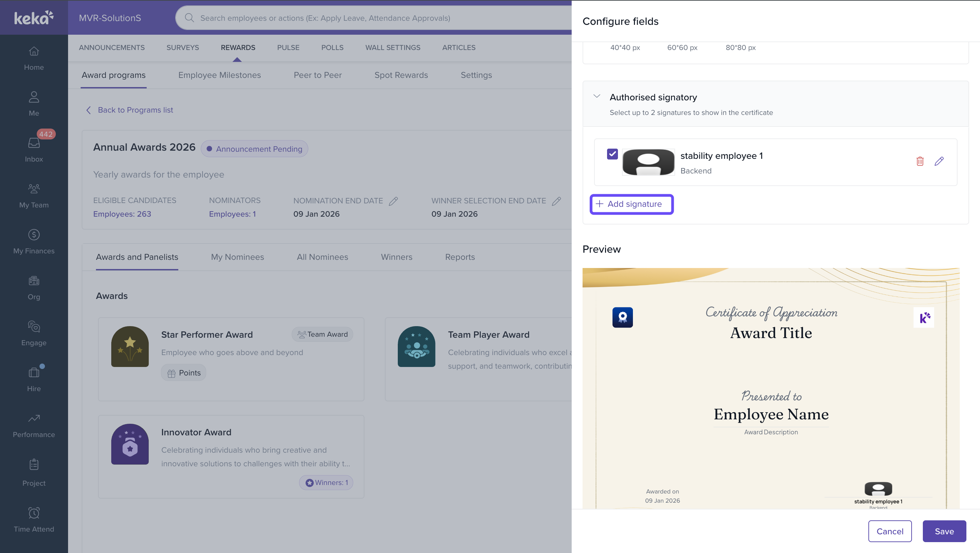This screenshot has width=980, height=553.
Task: Save the configured fields
Action: 944,531
